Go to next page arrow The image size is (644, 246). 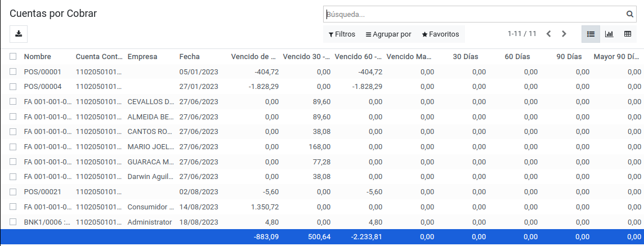(x=564, y=34)
